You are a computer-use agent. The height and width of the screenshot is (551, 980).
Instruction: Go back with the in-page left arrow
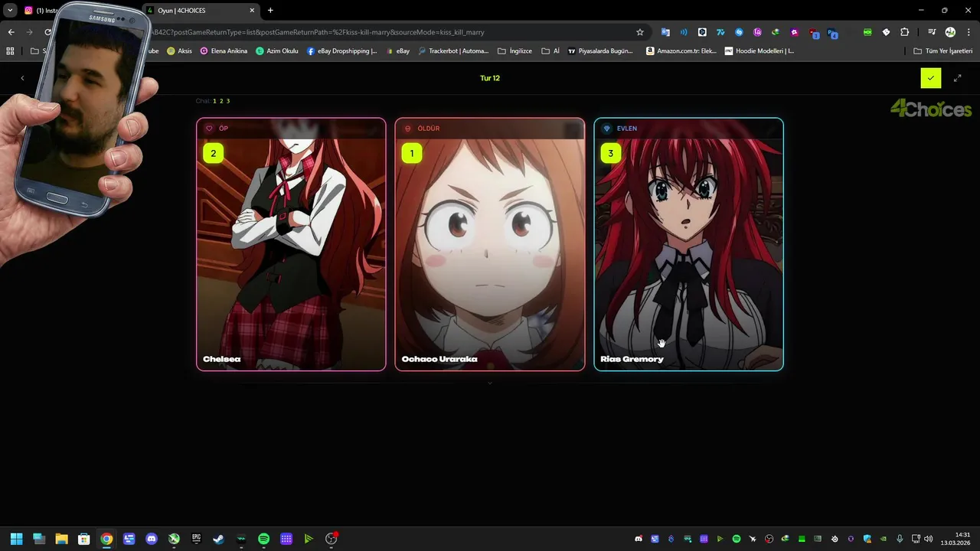(22, 78)
